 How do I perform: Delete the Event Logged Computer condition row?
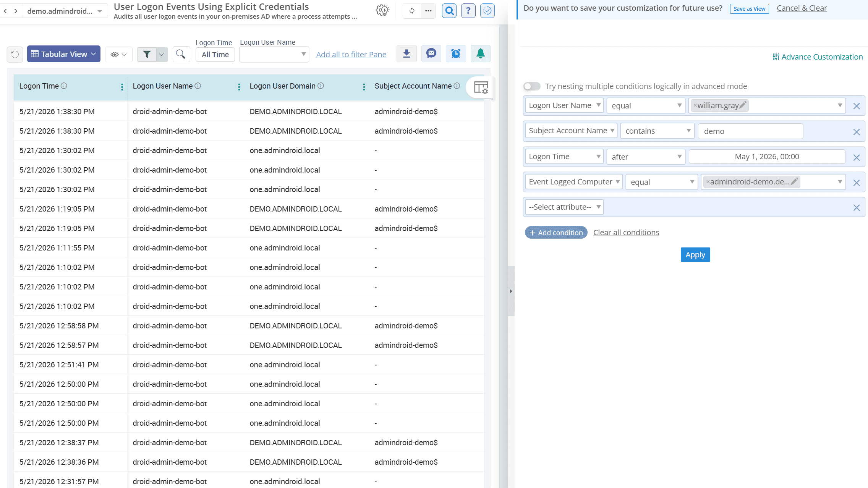click(857, 183)
